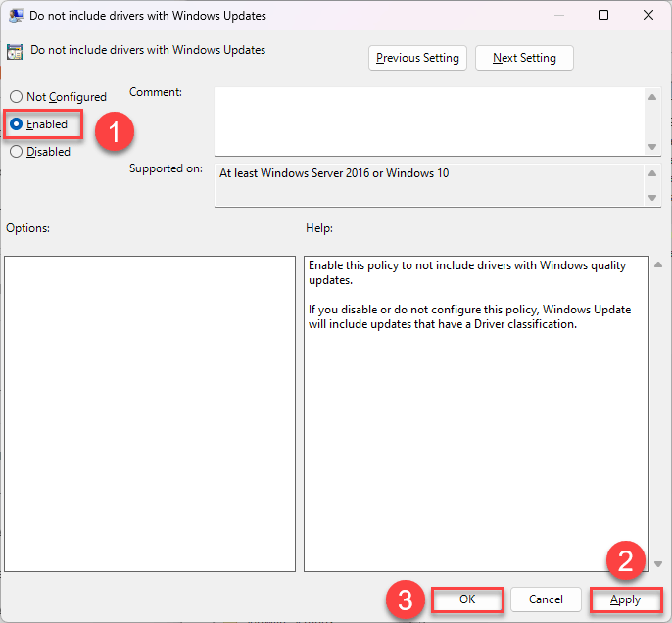Maximize the policy dialog window
672x623 pixels.
(603, 15)
